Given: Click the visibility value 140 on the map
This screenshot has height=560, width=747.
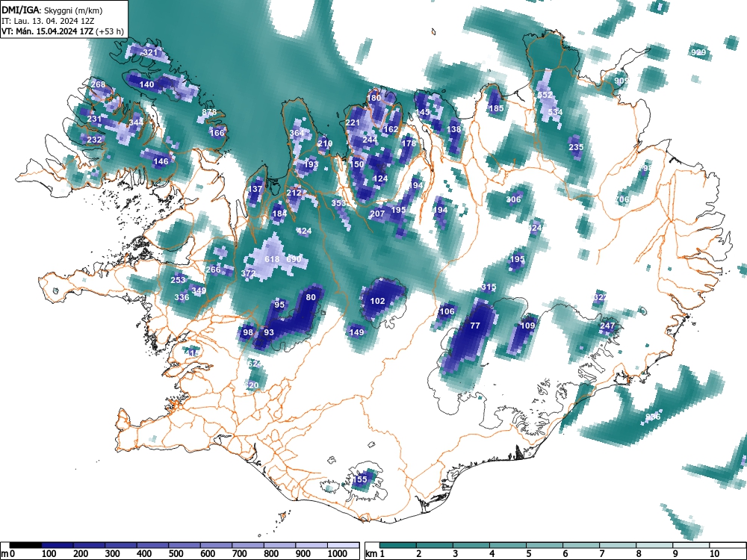Looking at the screenshot, I should point(146,84).
